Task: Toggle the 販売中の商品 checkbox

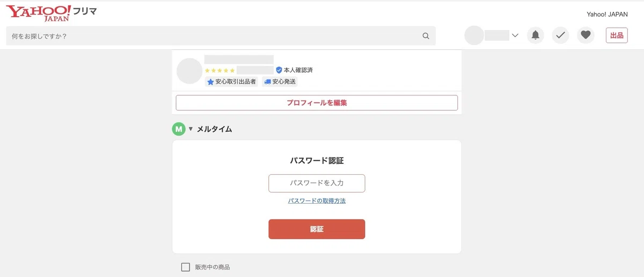Action: click(x=186, y=267)
